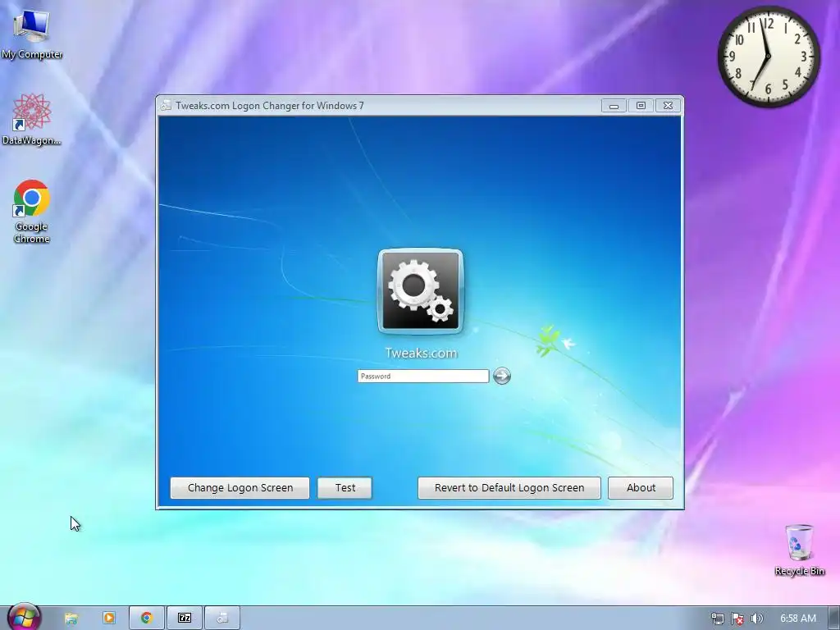Screen dimensions: 840x630
Task: Select the Recycle Bin desktop icon
Action: tap(799, 550)
